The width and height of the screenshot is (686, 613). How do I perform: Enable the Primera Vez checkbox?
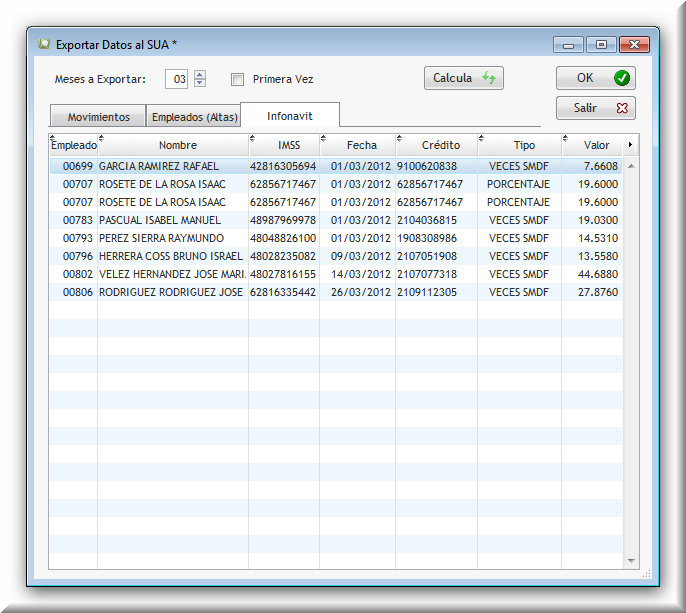(x=237, y=79)
